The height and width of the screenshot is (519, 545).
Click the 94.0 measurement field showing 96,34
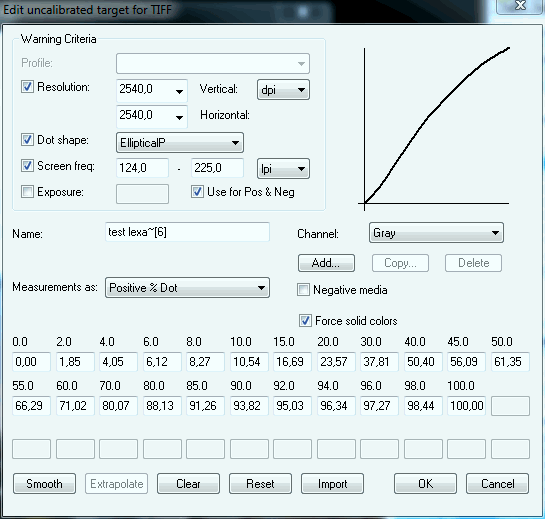336,406
